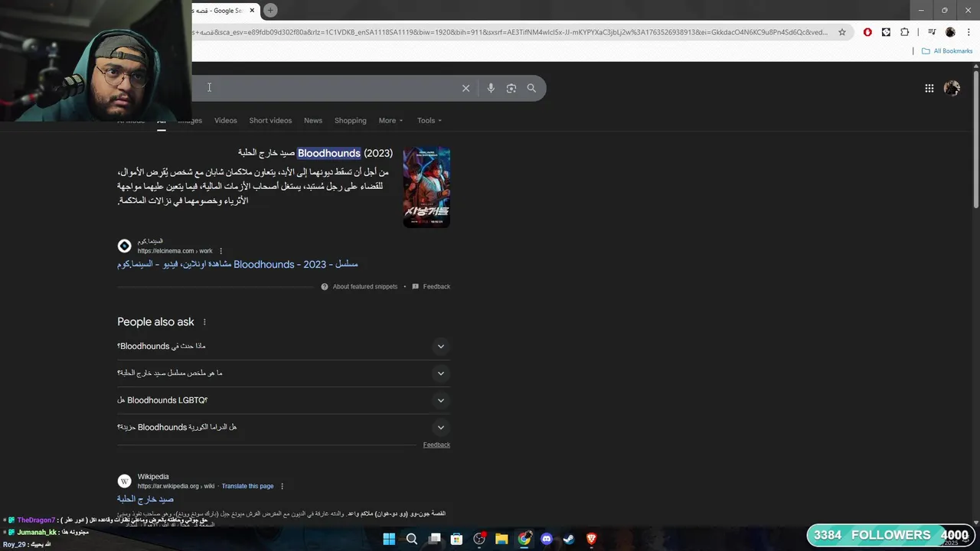The image size is (980, 551).
Task: Click the Wikipedia site favicon
Action: (x=124, y=481)
